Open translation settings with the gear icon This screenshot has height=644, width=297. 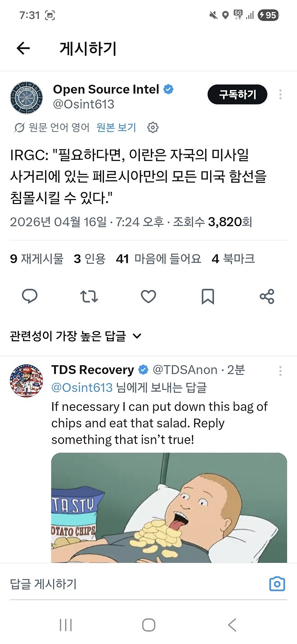click(153, 127)
